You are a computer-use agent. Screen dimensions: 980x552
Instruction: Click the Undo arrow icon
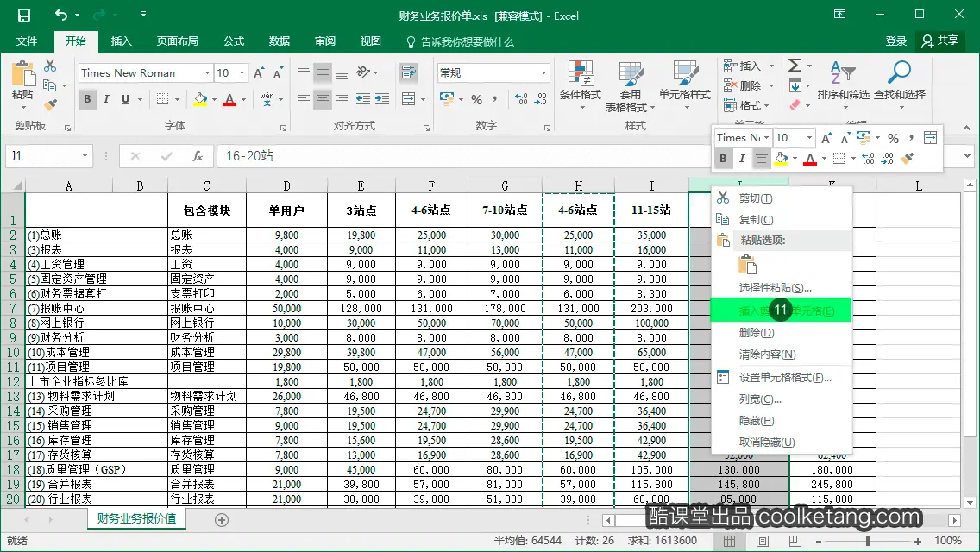pos(60,15)
